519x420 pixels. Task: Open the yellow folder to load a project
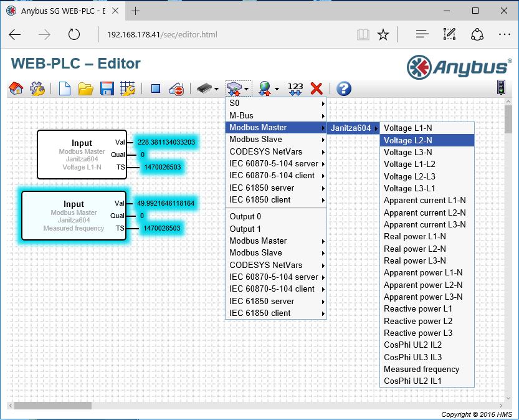pos(86,88)
